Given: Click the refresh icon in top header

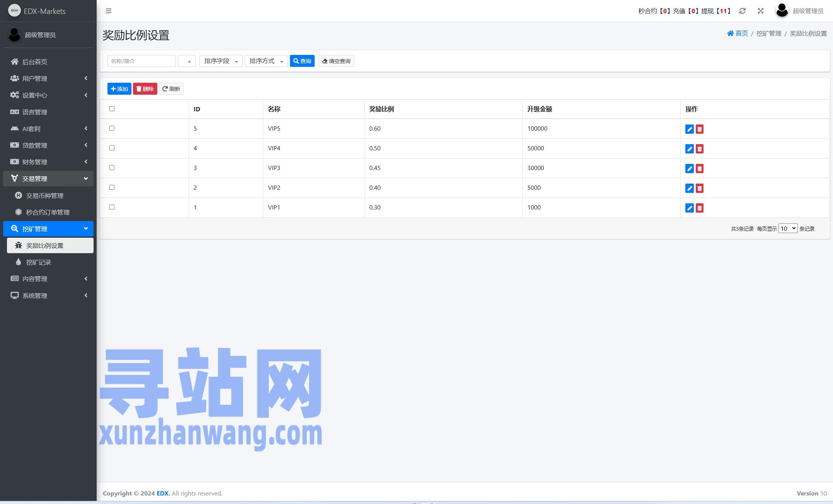Looking at the screenshot, I should [x=742, y=11].
